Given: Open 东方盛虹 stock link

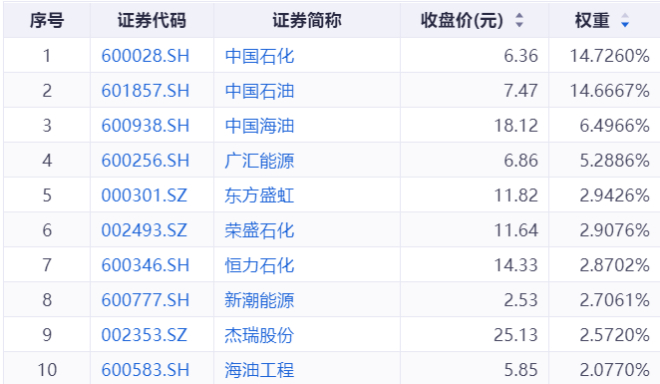Looking at the screenshot, I should (x=259, y=195).
